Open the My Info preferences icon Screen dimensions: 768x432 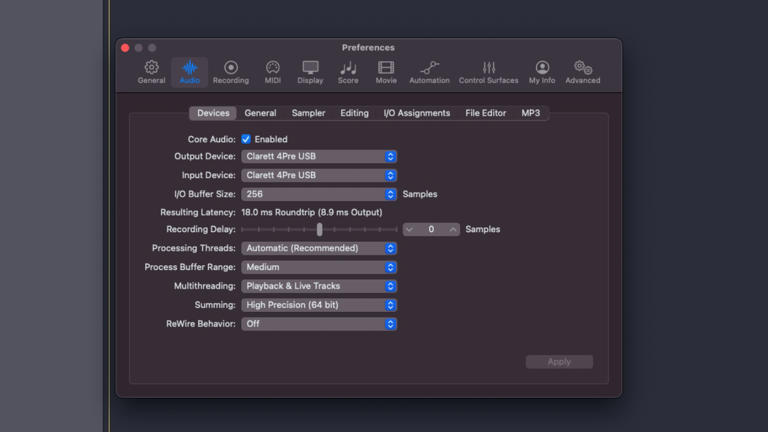[x=542, y=70]
